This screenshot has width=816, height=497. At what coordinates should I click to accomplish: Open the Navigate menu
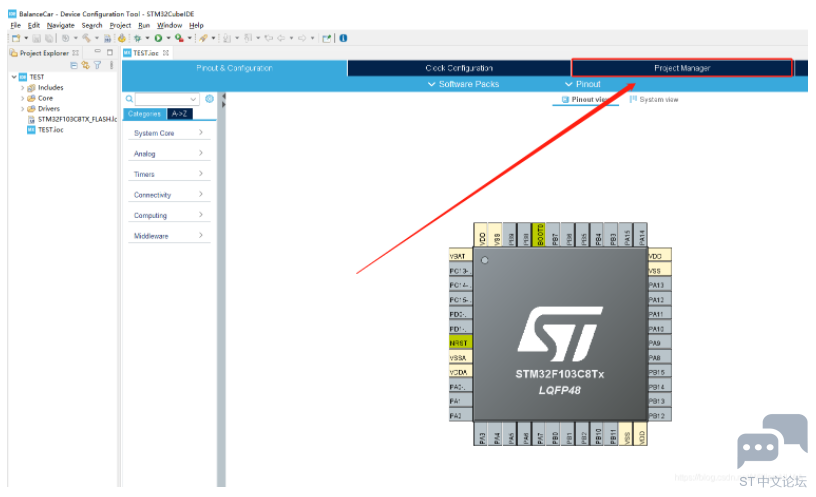pyautogui.click(x=60, y=26)
